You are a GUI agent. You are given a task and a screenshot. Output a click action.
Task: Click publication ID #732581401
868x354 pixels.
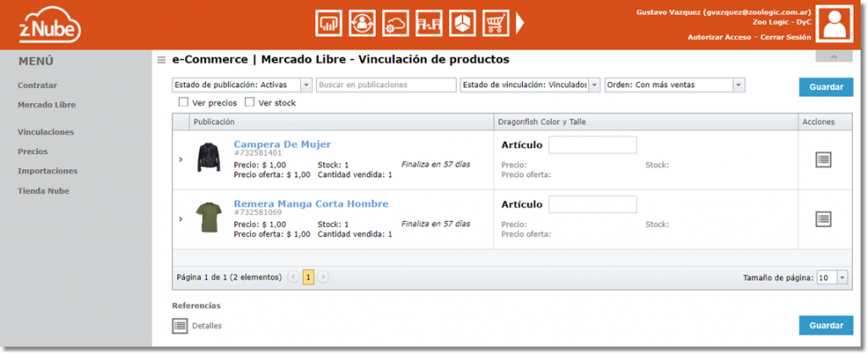point(258,153)
